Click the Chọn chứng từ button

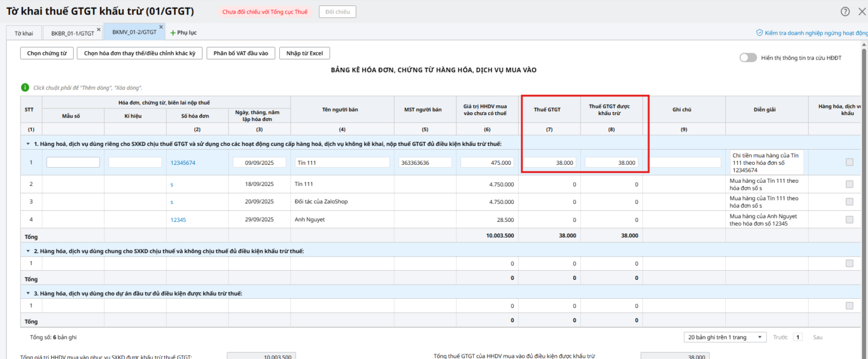pyautogui.click(x=47, y=53)
